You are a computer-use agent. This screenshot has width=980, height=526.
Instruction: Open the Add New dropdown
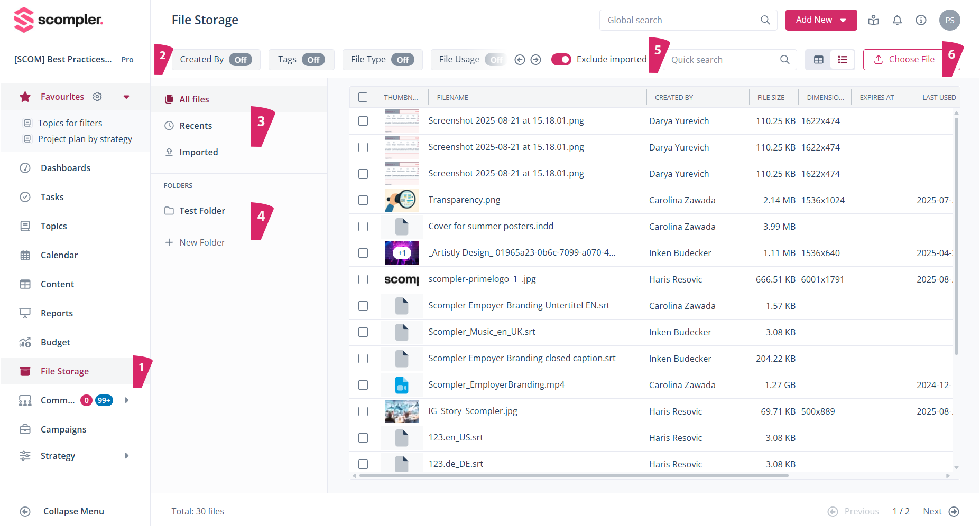tap(821, 20)
